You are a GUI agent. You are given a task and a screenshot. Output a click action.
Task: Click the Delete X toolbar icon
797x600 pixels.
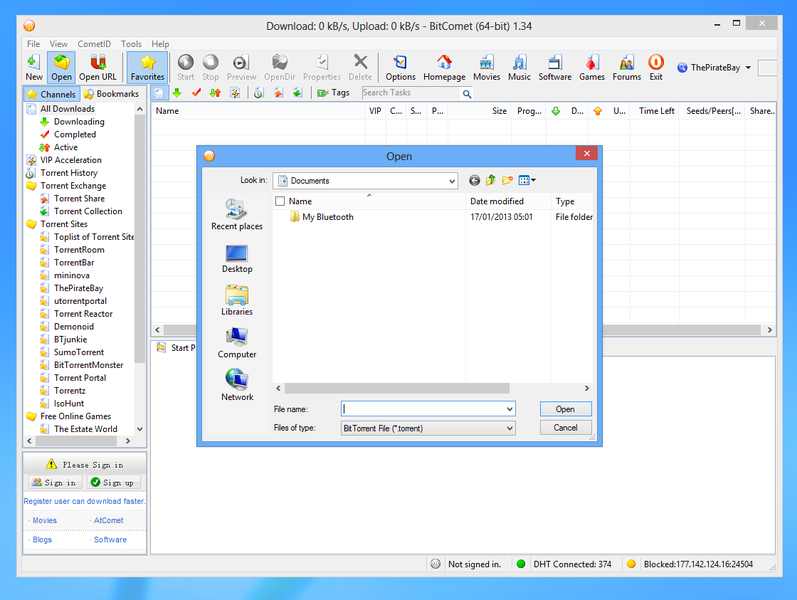coord(360,67)
